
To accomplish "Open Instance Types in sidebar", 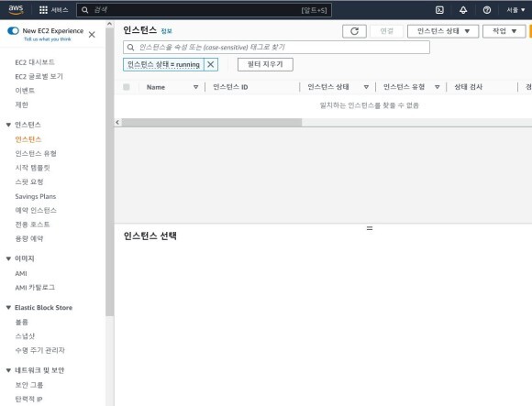I will 36,154.
